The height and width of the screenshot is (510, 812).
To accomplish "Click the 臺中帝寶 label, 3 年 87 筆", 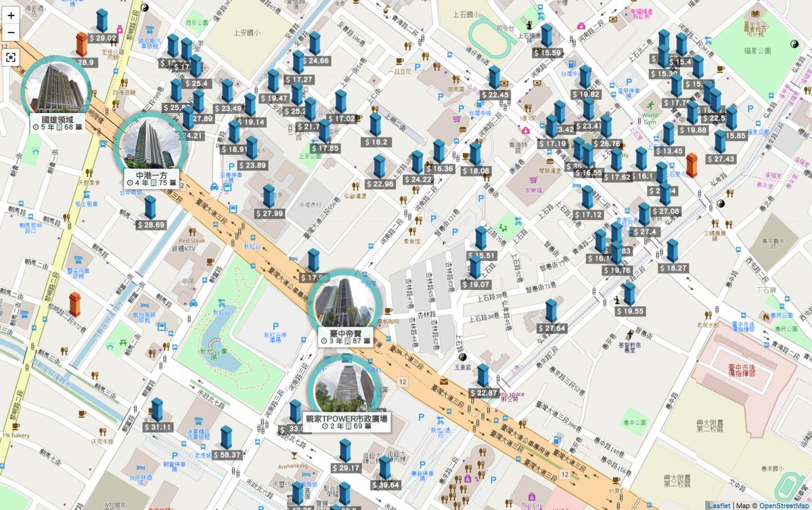I will tap(345, 337).
